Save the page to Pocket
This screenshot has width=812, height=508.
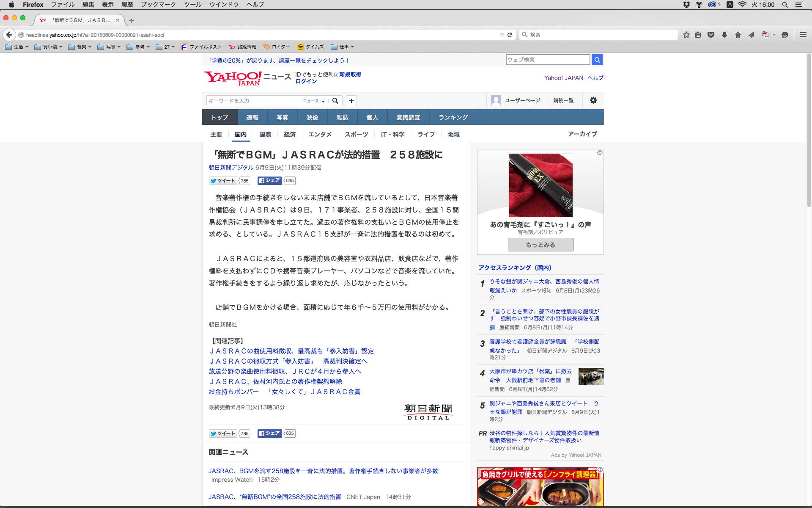coord(711,35)
